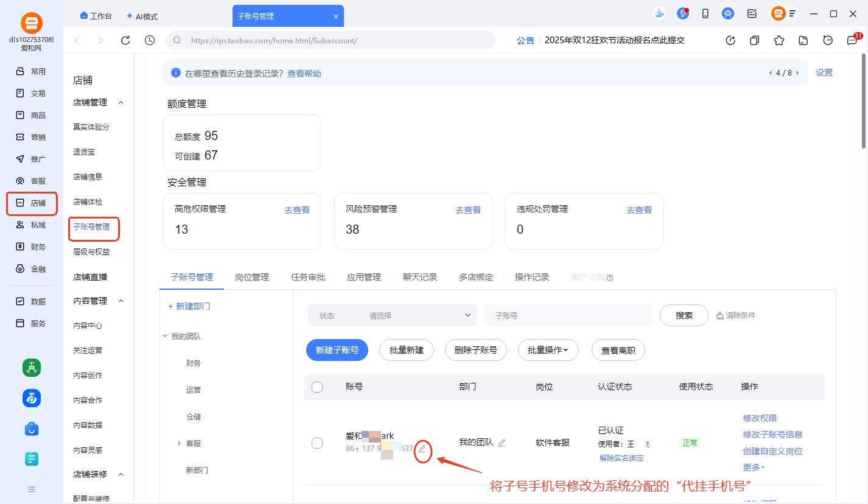This screenshot has height=504, width=868.
Task: Open the blue shopping bag app icon
Action: tap(32, 429)
